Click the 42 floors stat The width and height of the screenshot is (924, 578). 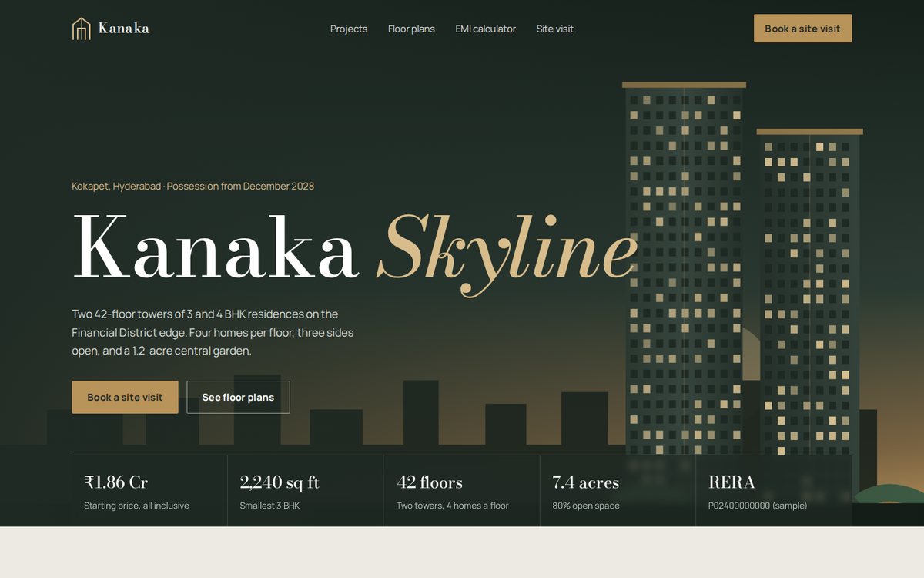tap(430, 482)
